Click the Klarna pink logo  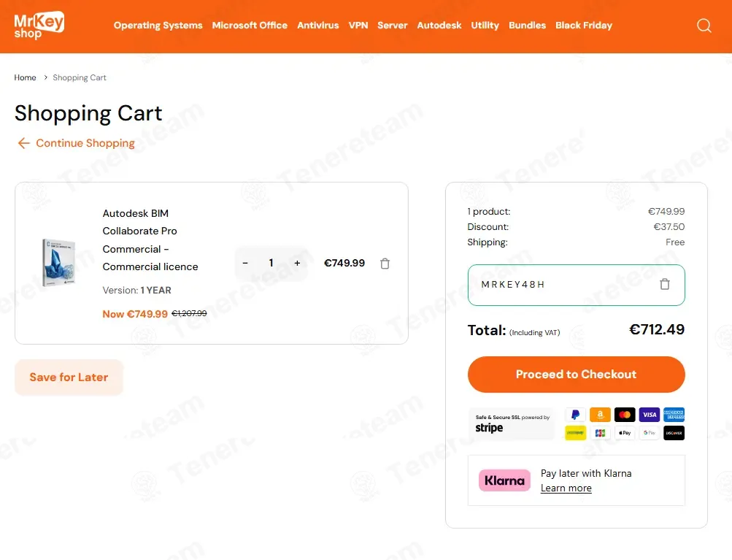[x=504, y=480]
